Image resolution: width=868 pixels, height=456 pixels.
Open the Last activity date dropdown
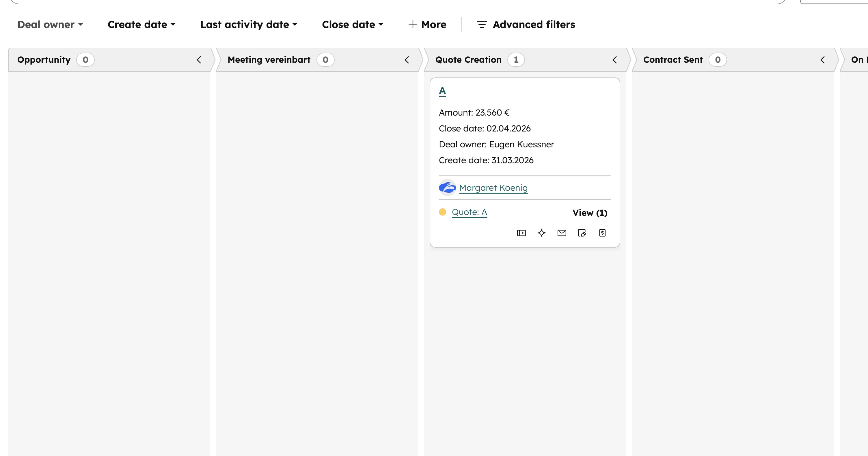tap(248, 24)
